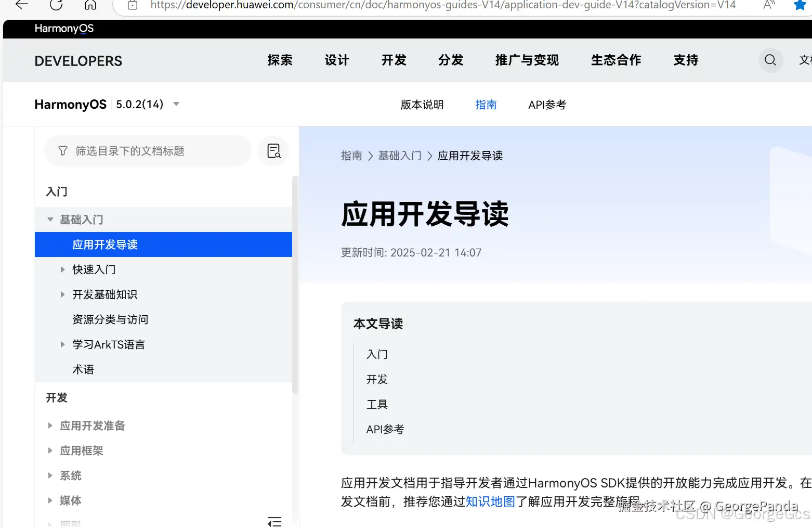Open the 开发 top navigation menu
812x528 pixels.
(x=394, y=60)
